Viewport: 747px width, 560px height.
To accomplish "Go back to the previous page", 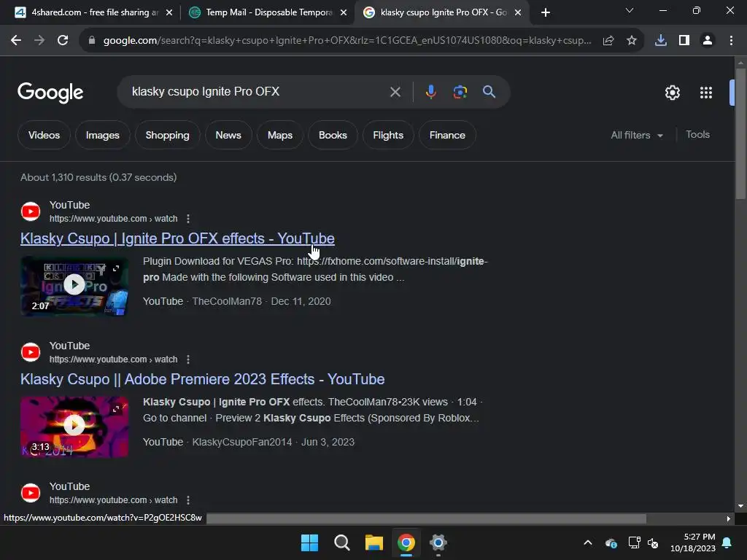I will click(16, 41).
